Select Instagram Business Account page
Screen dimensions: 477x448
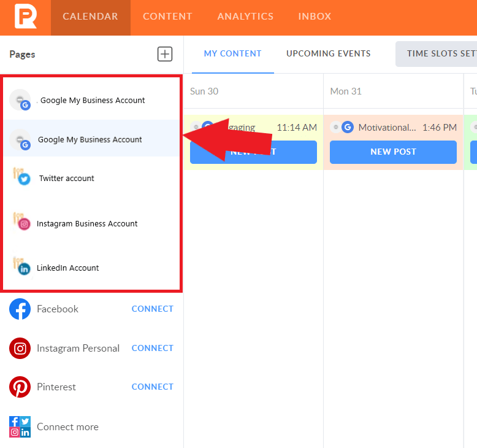coord(91,223)
